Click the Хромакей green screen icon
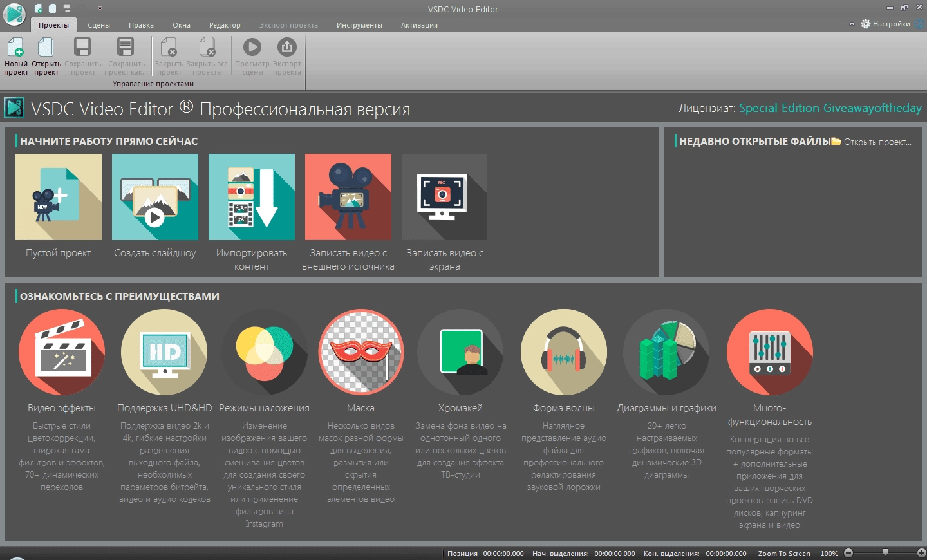927x560 pixels. [x=460, y=352]
